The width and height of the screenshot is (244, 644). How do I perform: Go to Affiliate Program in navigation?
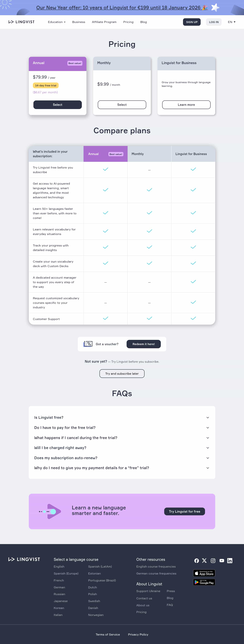point(104,22)
